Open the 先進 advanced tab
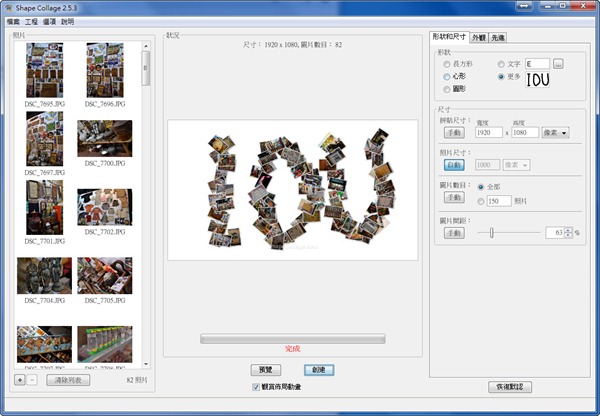Image resolution: width=600 pixels, height=416 pixels. tap(498, 37)
